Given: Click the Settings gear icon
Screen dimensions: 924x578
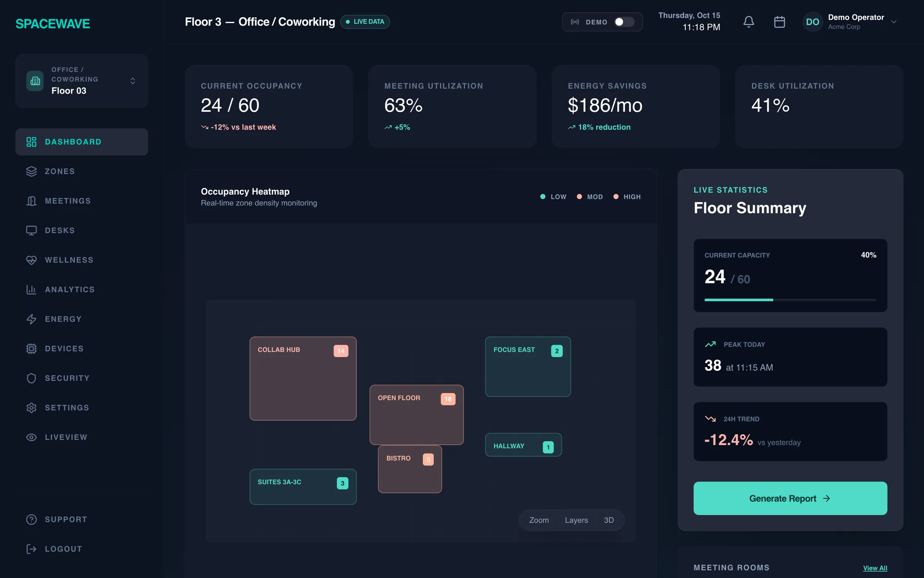Looking at the screenshot, I should (31, 408).
